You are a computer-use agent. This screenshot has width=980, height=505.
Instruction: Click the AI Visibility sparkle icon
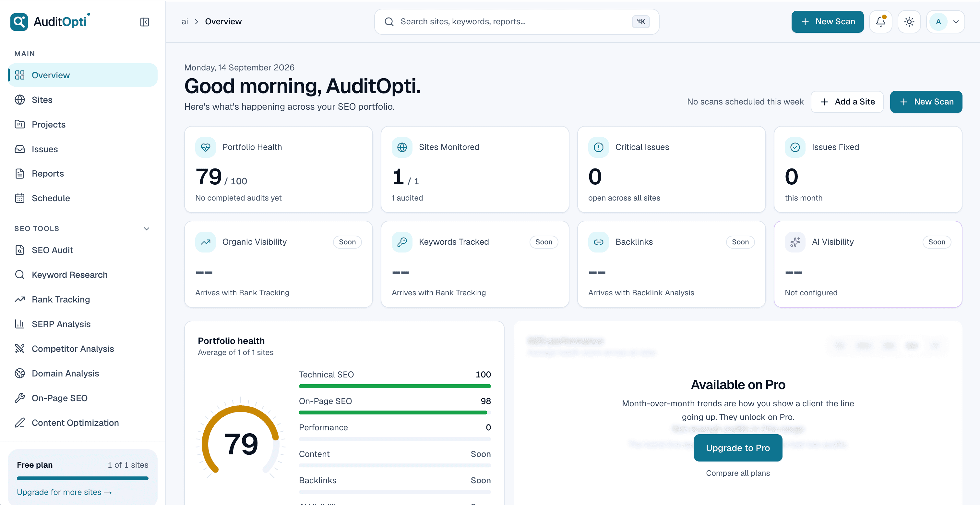(x=795, y=242)
